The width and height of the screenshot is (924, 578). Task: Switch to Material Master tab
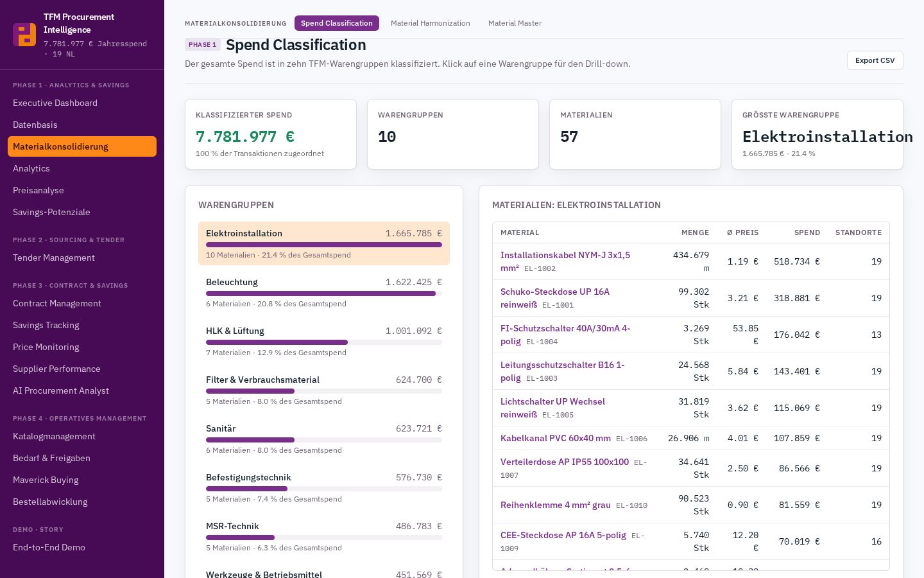(x=515, y=23)
